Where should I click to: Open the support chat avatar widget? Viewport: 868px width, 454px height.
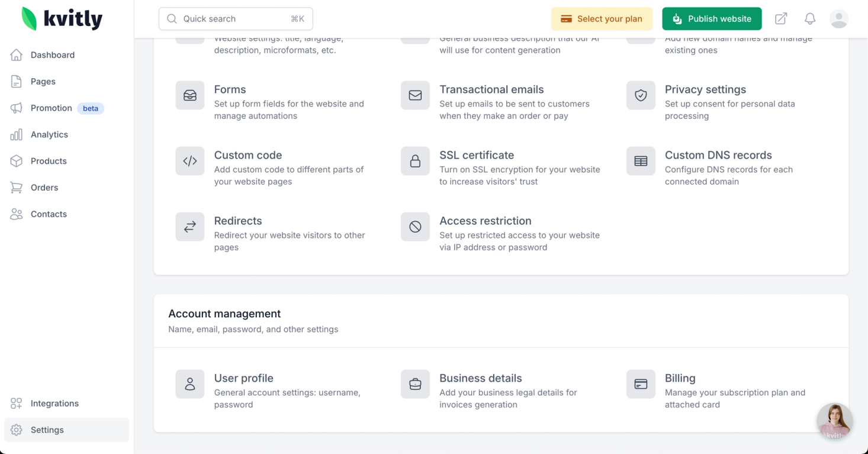click(834, 421)
